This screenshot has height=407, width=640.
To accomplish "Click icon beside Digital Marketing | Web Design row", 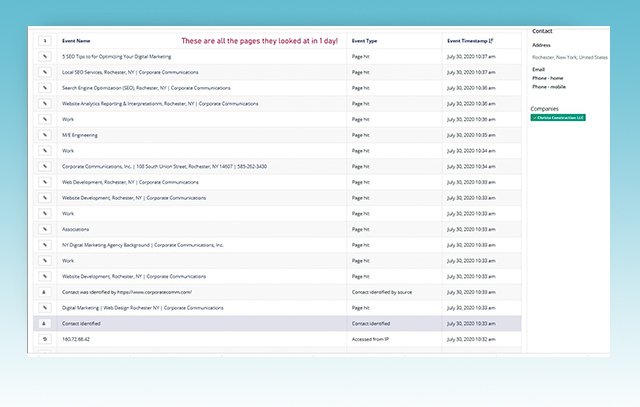I will pos(45,308).
